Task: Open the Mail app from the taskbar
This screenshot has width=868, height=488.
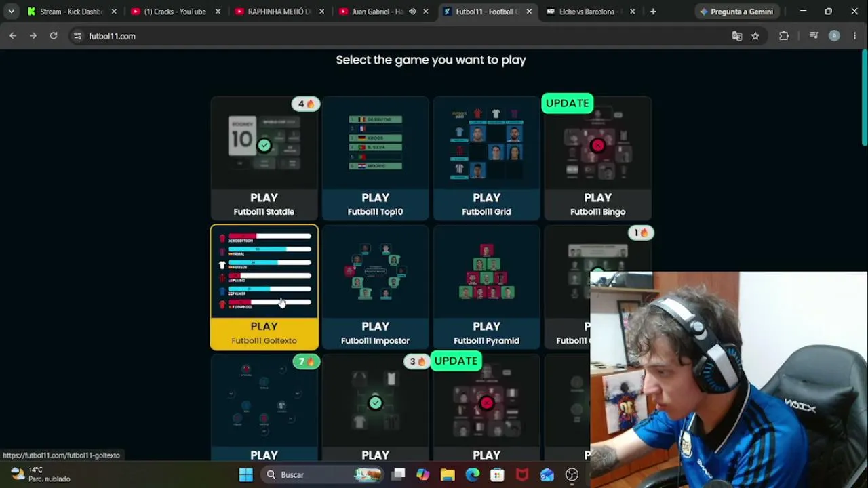Action: pyautogui.click(x=547, y=474)
